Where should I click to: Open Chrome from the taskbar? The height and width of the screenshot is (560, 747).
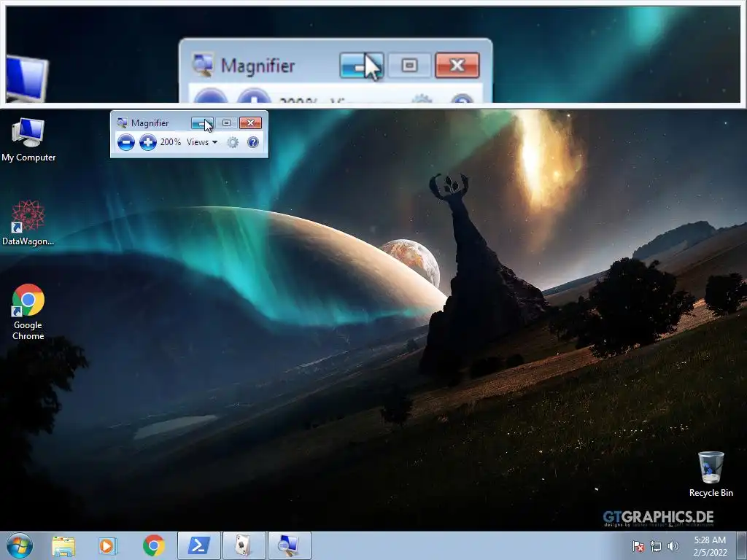click(x=153, y=545)
